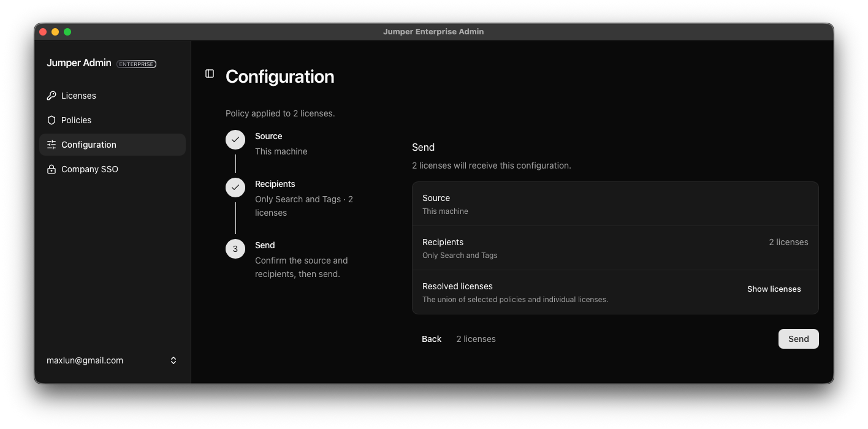
Task: Click the Back button
Action: click(432, 339)
